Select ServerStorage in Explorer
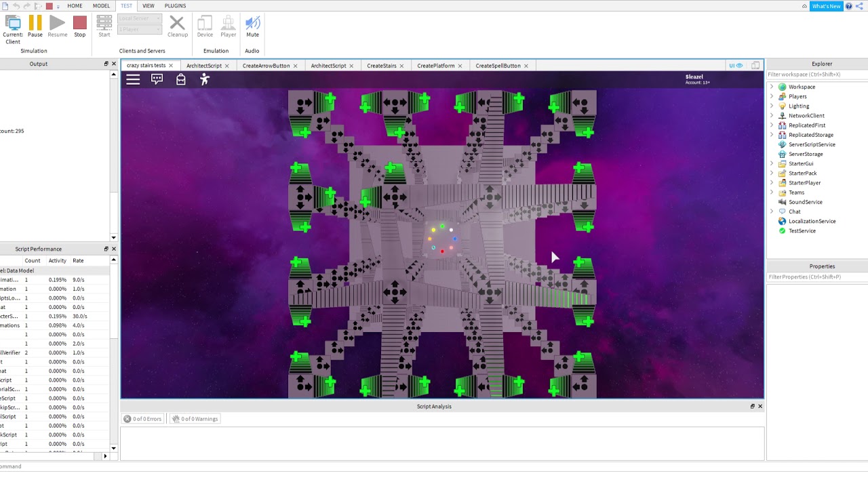Image resolution: width=868 pixels, height=488 pixels. 806,154
